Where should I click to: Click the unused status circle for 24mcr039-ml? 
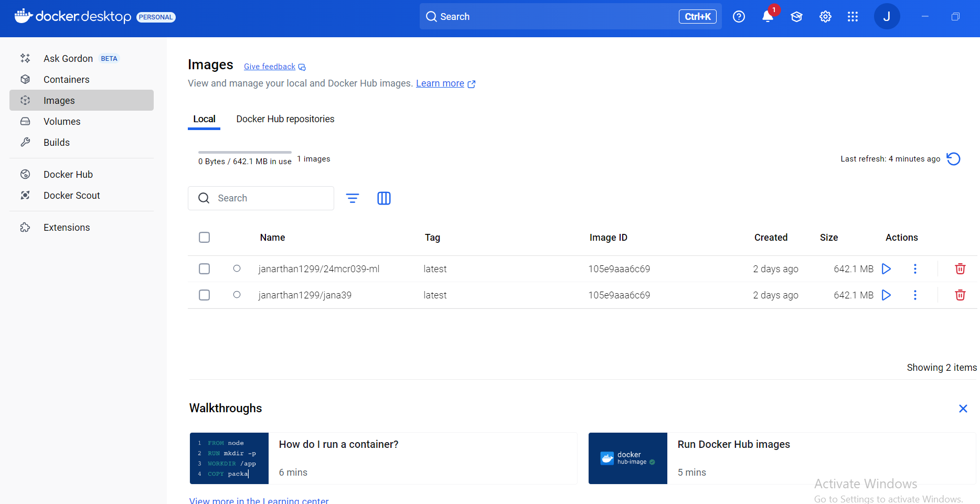click(237, 269)
